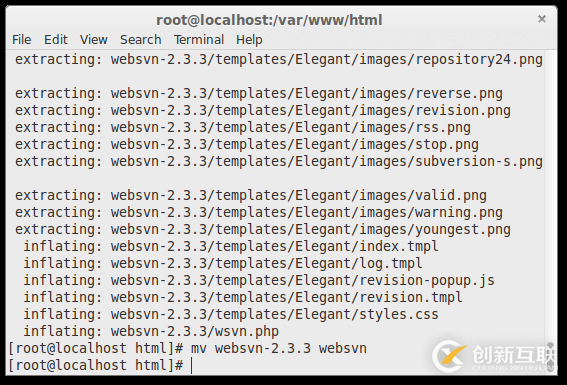Viewport: 567px width, 385px height.
Task: Click the mv websvn-2.3.3 websvn command line
Action: pos(187,348)
